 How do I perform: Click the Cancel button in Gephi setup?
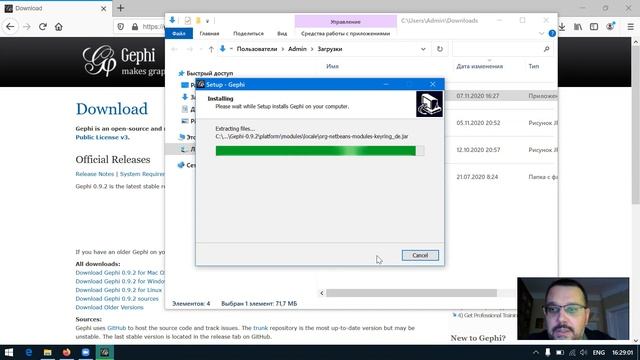pos(420,255)
